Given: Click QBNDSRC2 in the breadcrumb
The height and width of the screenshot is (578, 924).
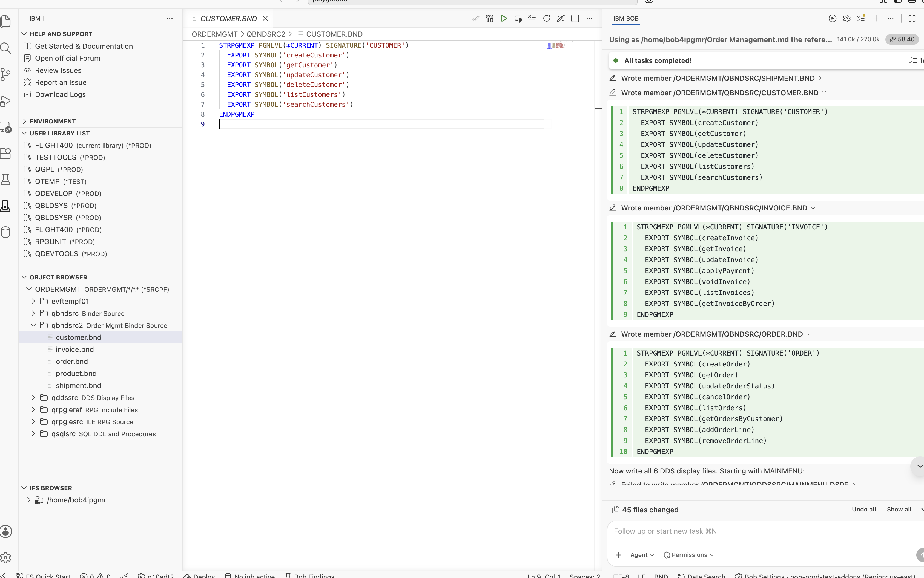Looking at the screenshot, I should click(x=266, y=34).
